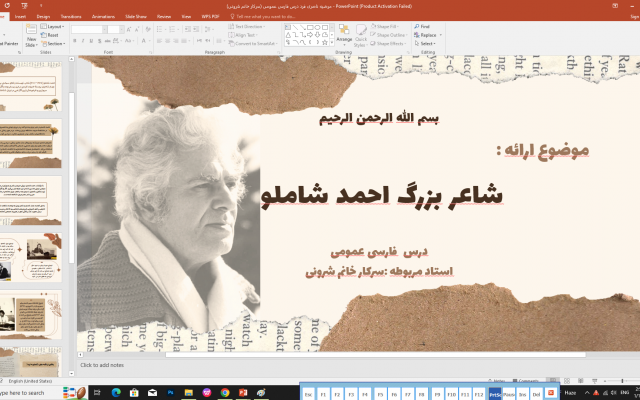Toggle underline formatting

tap(91, 41)
